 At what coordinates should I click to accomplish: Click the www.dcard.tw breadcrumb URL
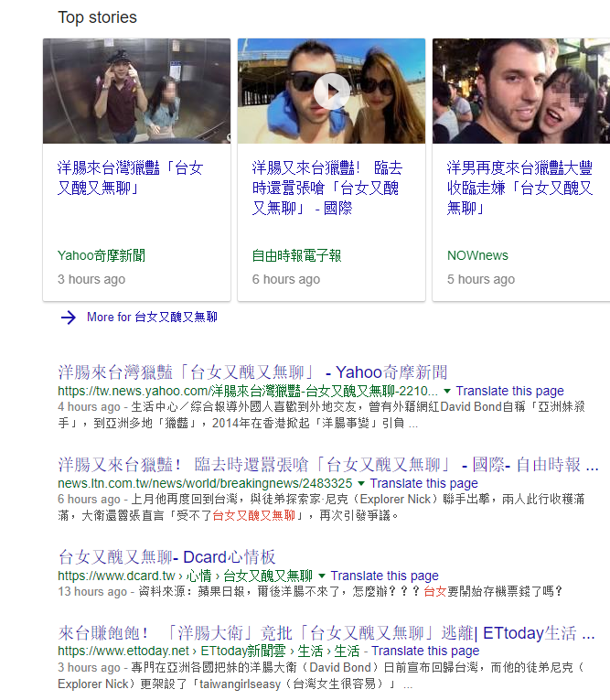tap(185, 576)
